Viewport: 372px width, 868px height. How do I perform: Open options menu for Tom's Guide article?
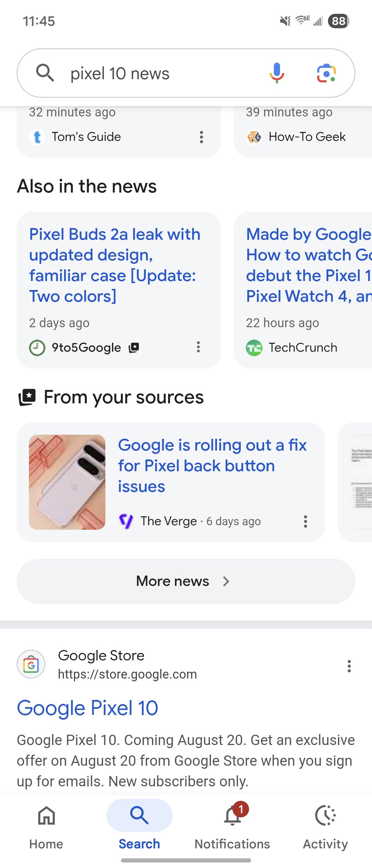coord(201,137)
